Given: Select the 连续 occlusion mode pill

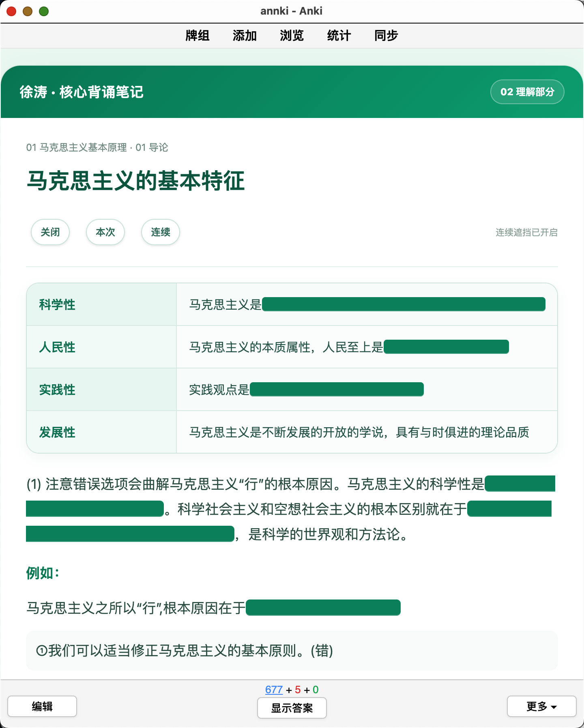Looking at the screenshot, I should click(x=161, y=232).
